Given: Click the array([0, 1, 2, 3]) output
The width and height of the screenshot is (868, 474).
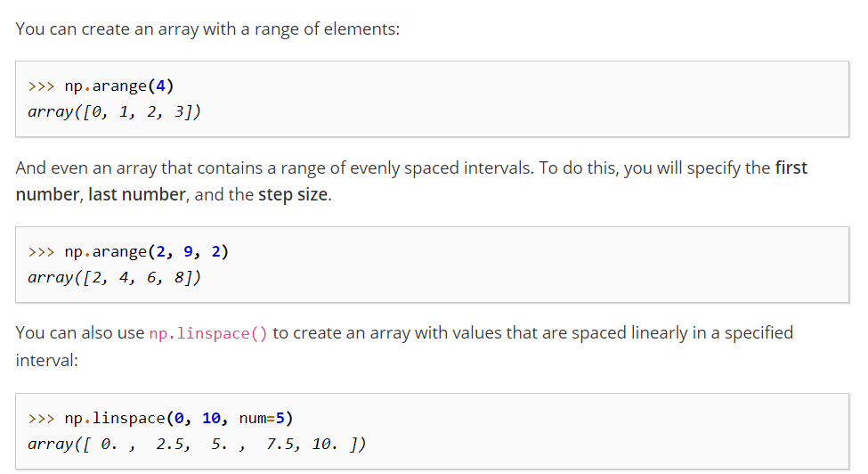Looking at the screenshot, I should (115, 112).
